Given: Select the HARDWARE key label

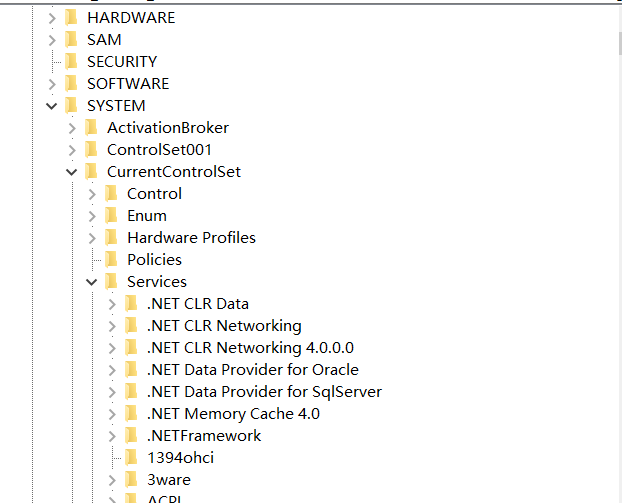Looking at the screenshot, I should (x=131, y=18).
